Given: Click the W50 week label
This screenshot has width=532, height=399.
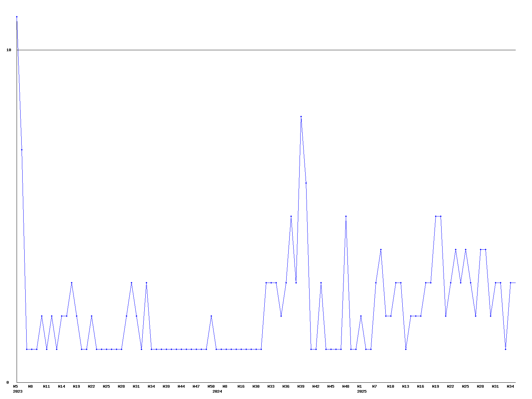Looking at the screenshot, I should pyautogui.click(x=211, y=386).
